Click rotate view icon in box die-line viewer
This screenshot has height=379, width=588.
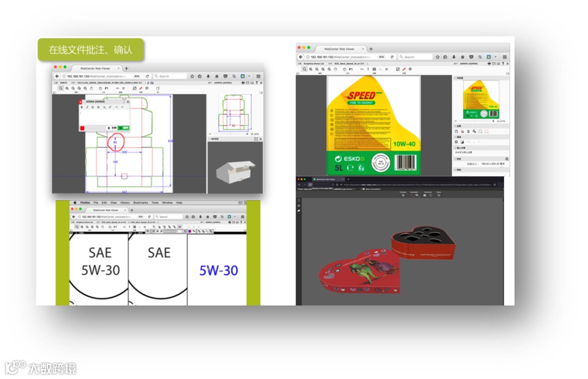(x=101, y=88)
